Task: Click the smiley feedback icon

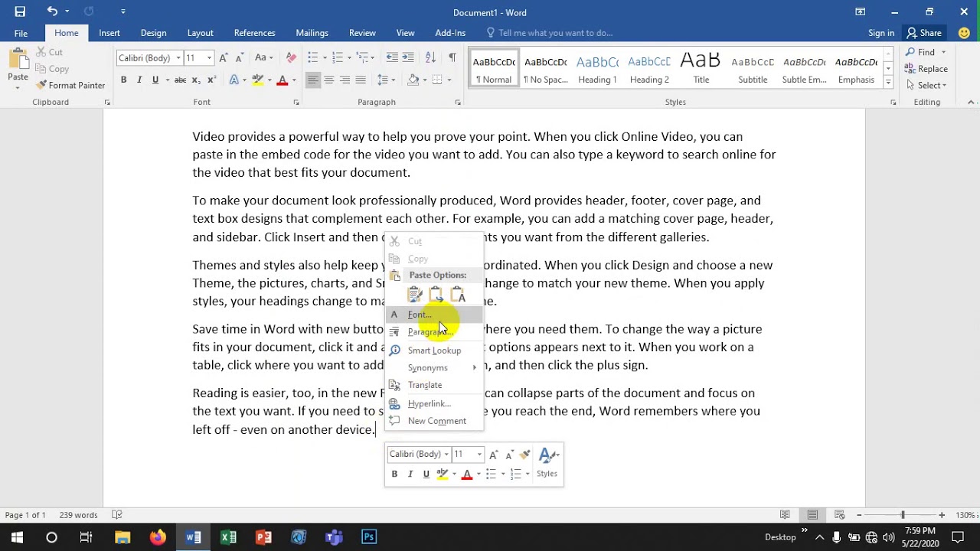Action: [964, 32]
